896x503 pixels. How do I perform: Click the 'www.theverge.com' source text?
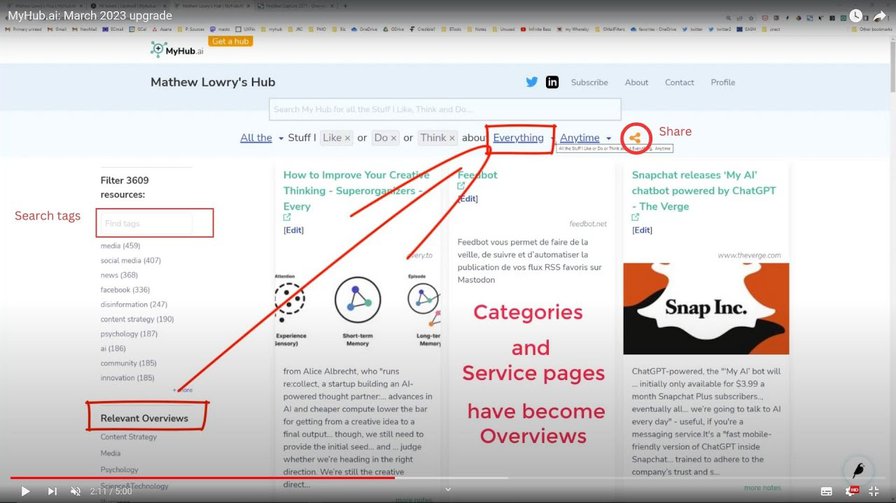749,255
